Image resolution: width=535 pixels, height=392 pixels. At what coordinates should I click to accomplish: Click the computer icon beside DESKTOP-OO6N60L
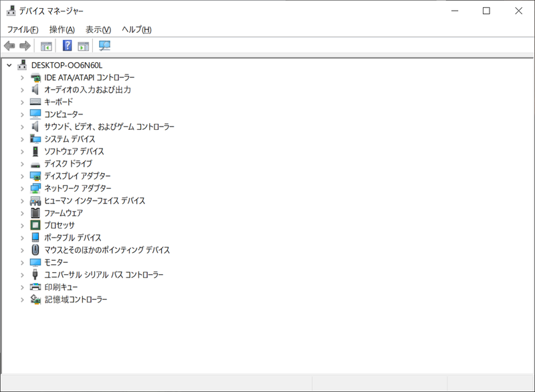(x=22, y=65)
